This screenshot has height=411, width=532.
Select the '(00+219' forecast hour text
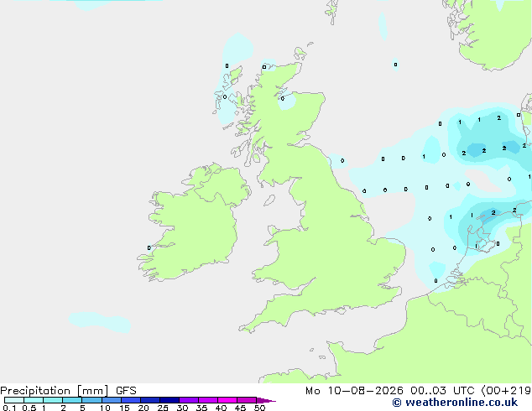(506, 391)
